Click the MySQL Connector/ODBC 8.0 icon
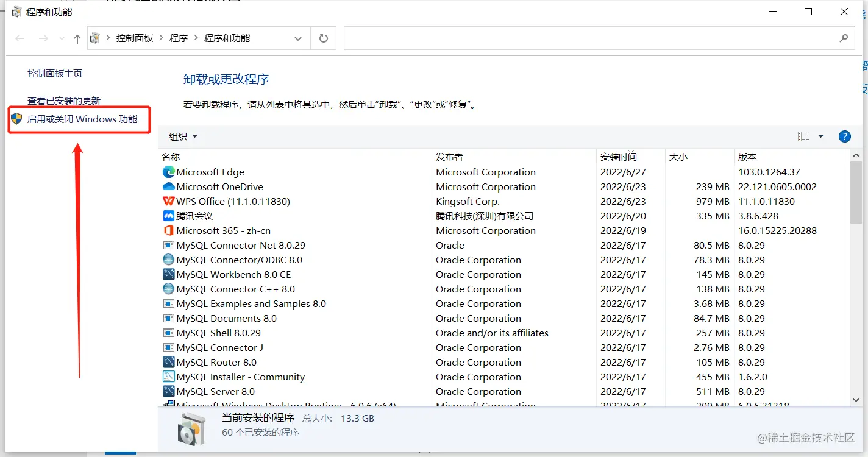The width and height of the screenshot is (868, 457). [169, 260]
